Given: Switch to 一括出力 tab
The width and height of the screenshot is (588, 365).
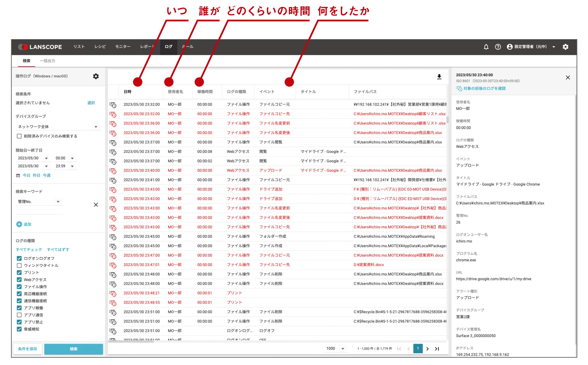Looking at the screenshot, I should 47,61.
